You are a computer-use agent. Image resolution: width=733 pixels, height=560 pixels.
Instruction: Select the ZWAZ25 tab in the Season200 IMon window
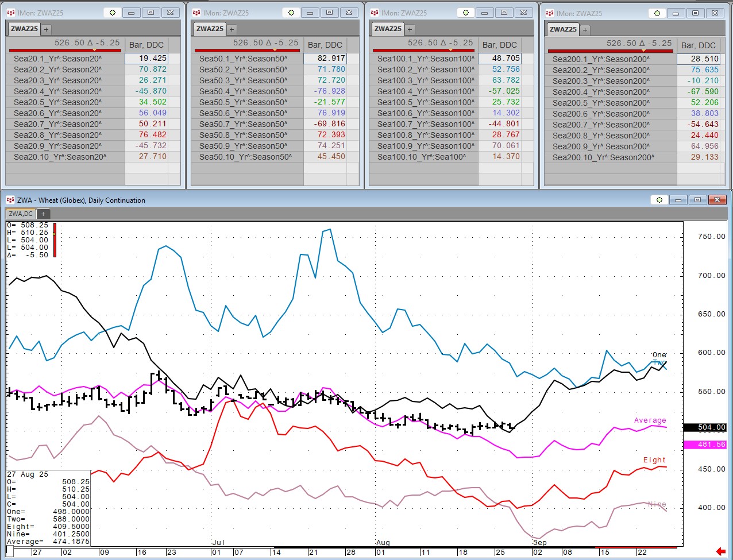click(564, 29)
